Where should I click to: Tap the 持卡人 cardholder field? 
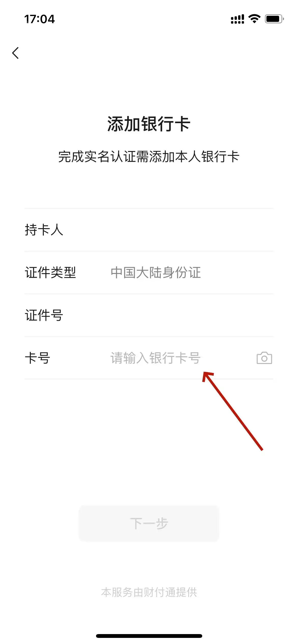[149, 230]
